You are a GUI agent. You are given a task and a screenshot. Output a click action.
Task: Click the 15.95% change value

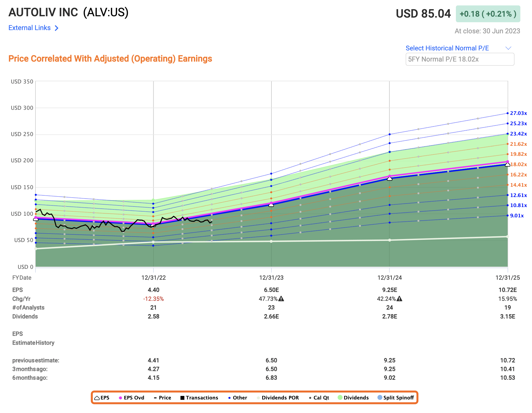click(507, 299)
